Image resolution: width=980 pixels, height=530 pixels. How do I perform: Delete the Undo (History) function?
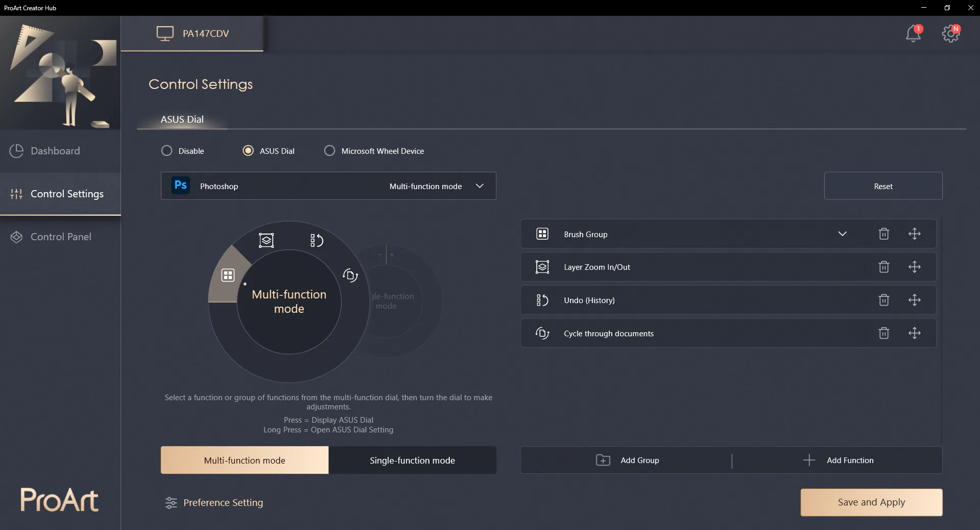[x=884, y=300]
